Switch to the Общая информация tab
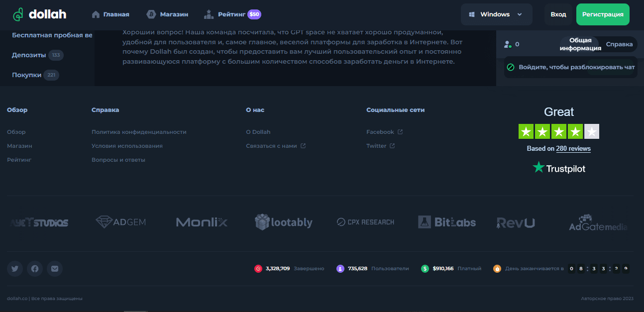The image size is (644, 312). (580, 44)
